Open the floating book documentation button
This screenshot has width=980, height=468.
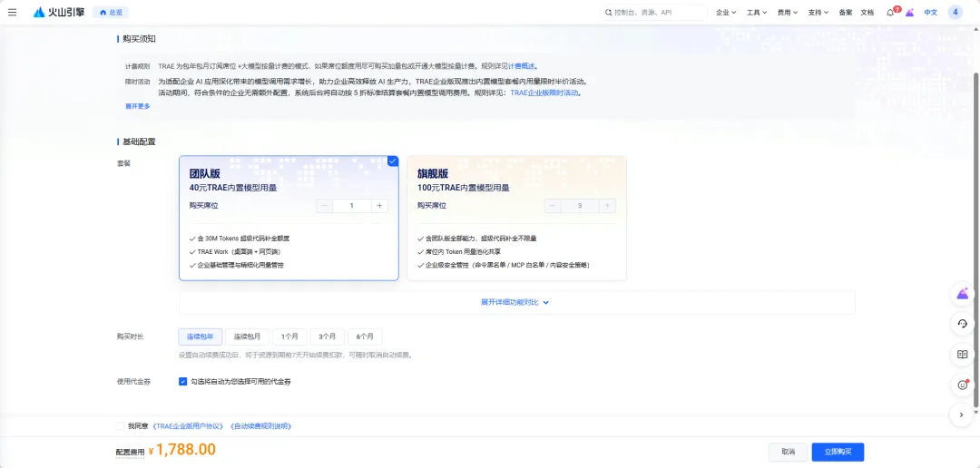(963, 355)
